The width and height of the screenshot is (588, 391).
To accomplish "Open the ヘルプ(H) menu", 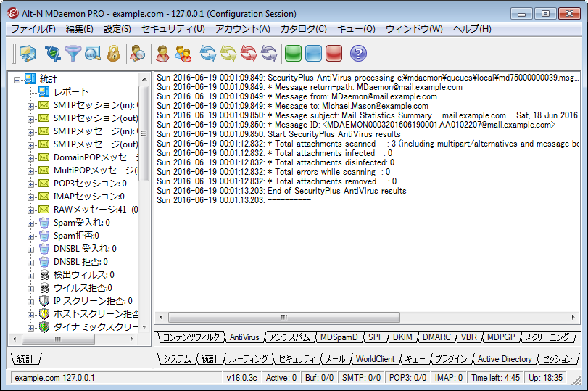I will [472, 29].
